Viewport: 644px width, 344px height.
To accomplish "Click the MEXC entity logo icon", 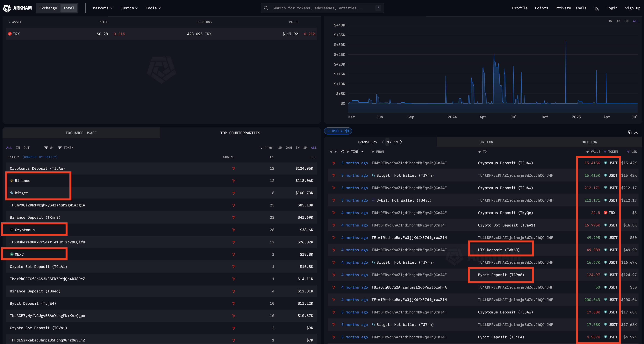I will tap(12, 254).
